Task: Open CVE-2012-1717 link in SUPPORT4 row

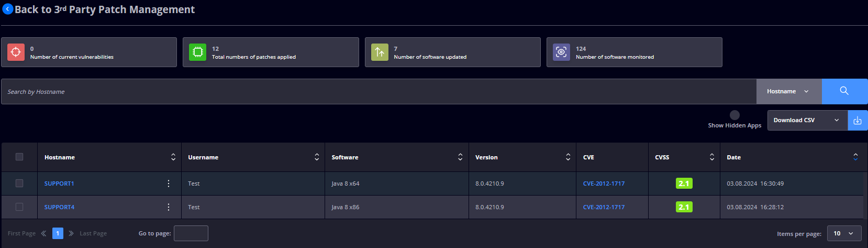Action: (604, 207)
